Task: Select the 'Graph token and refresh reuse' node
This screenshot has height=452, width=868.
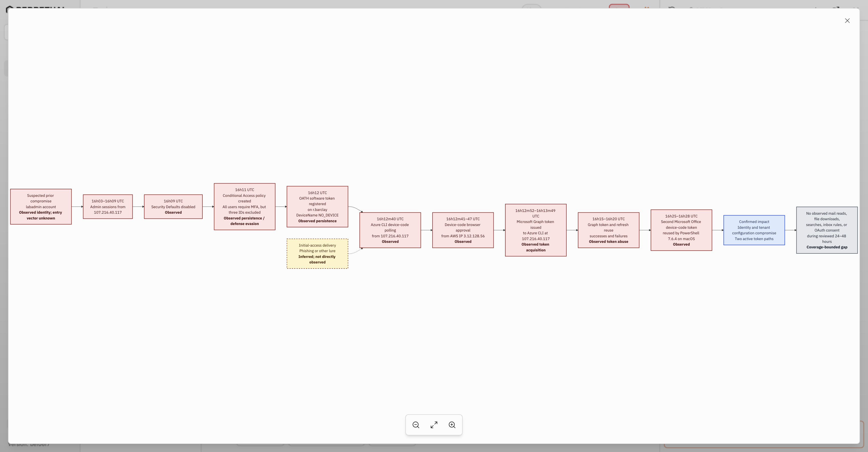Action: pos(609,230)
